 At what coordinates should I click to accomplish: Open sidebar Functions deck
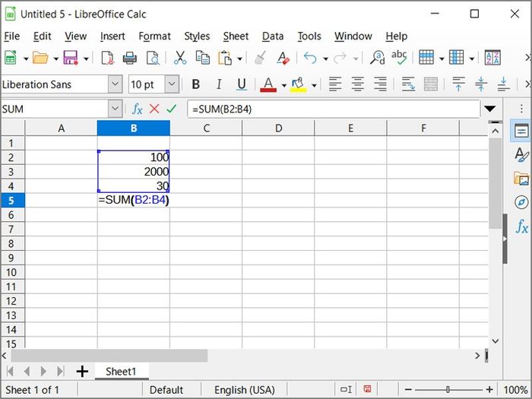click(x=522, y=226)
